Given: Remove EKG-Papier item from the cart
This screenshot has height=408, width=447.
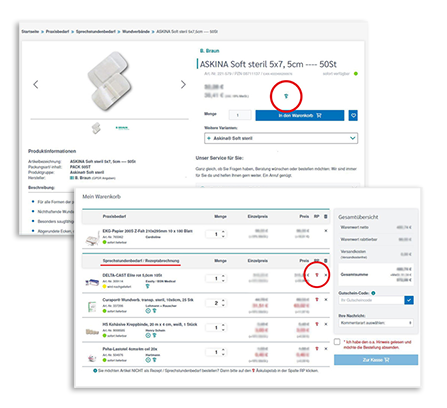Looking at the screenshot, I should (326, 231).
